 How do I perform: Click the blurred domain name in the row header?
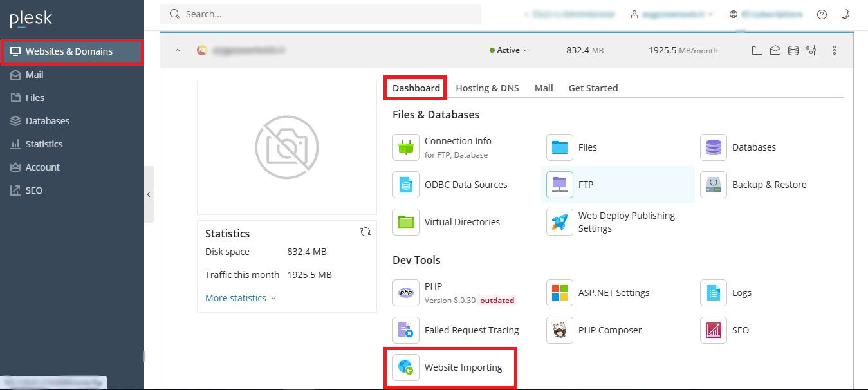(249, 50)
